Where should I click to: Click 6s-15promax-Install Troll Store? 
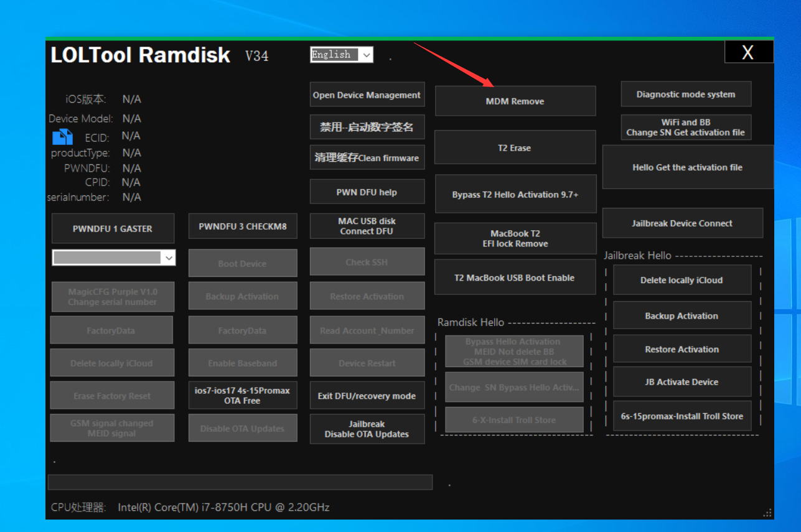click(x=682, y=416)
